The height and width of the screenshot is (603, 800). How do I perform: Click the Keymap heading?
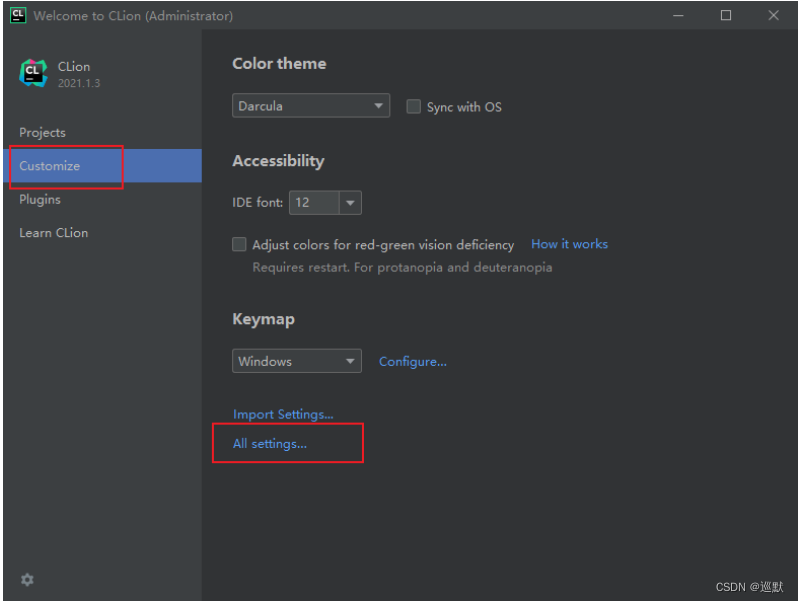pos(263,319)
